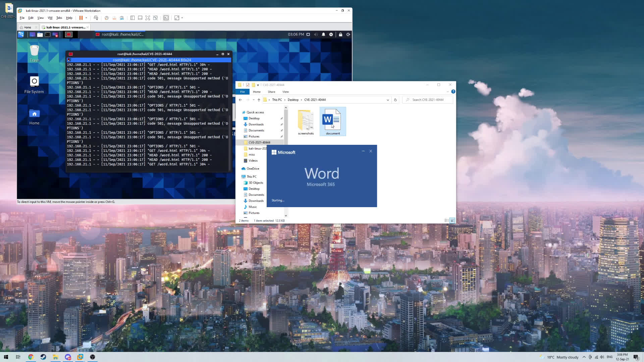Enter full screen mode in VMware
Screen dimensions: 644x362
tap(148, 18)
